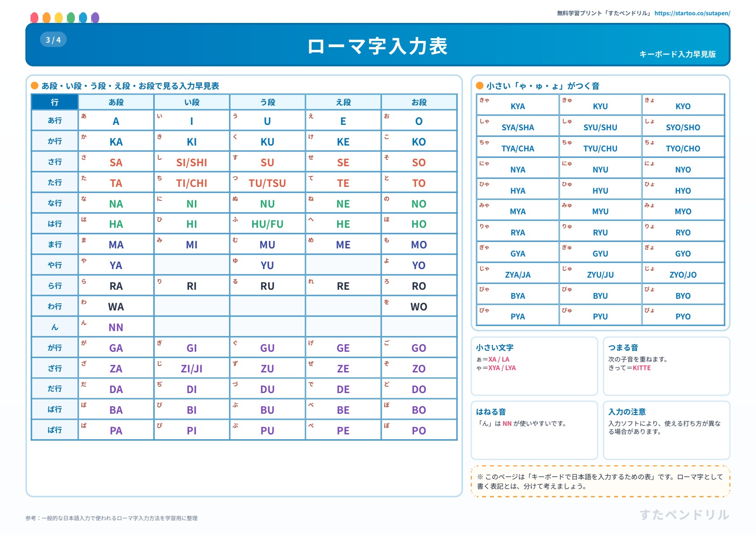Click the BI cell
Screen dimensions: 756x535
point(192,409)
